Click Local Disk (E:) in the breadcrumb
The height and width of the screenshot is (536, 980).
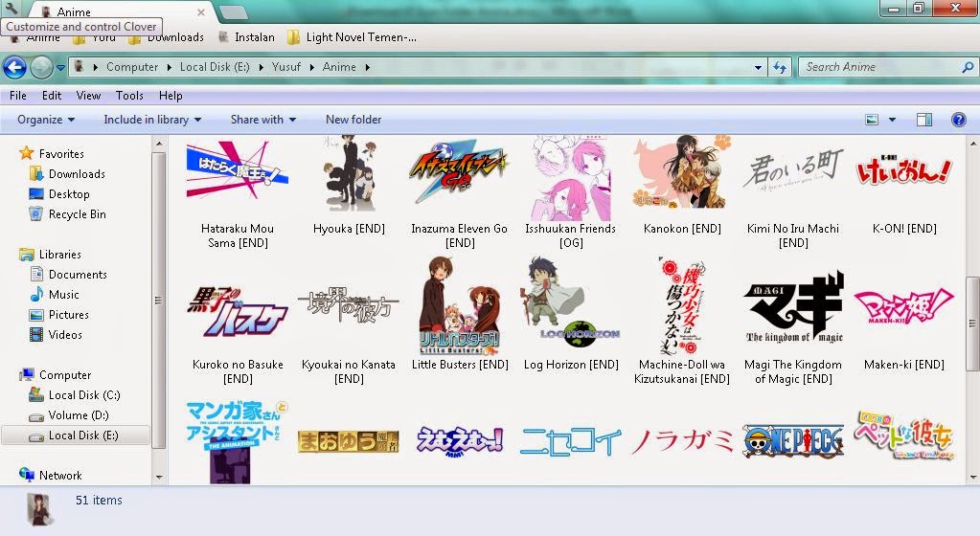(x=215, y=67)
